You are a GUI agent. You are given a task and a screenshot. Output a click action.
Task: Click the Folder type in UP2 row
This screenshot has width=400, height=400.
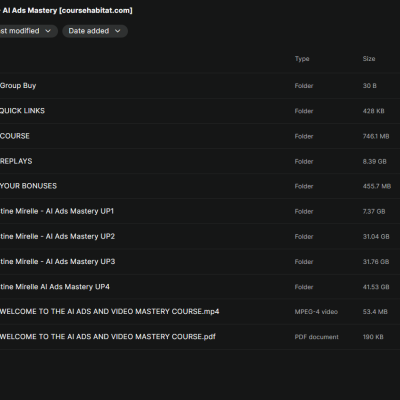[304, 237]
